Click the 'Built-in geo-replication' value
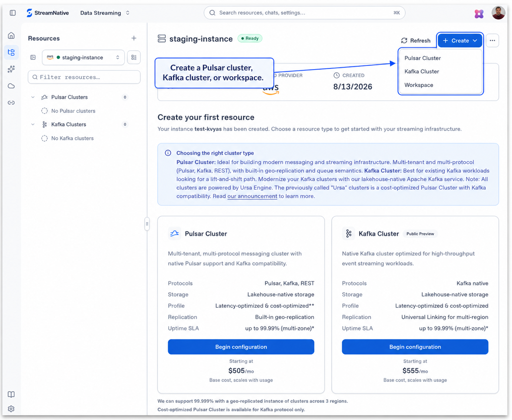 [284, 317]
